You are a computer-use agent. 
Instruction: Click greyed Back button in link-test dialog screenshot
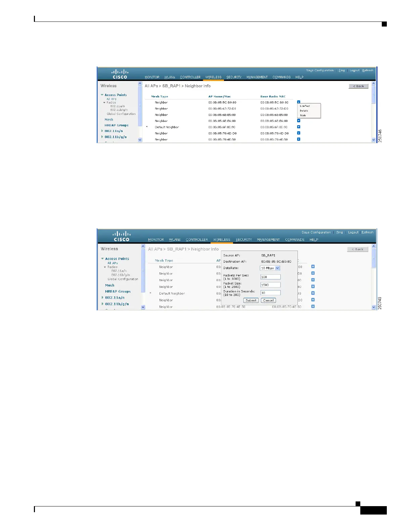tap(358, 249)
